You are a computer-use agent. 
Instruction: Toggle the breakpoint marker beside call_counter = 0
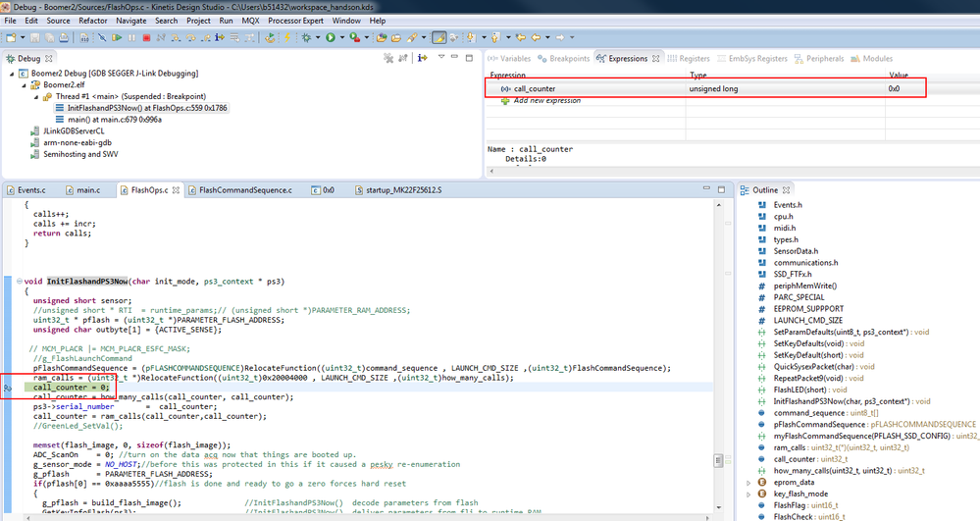8,388
